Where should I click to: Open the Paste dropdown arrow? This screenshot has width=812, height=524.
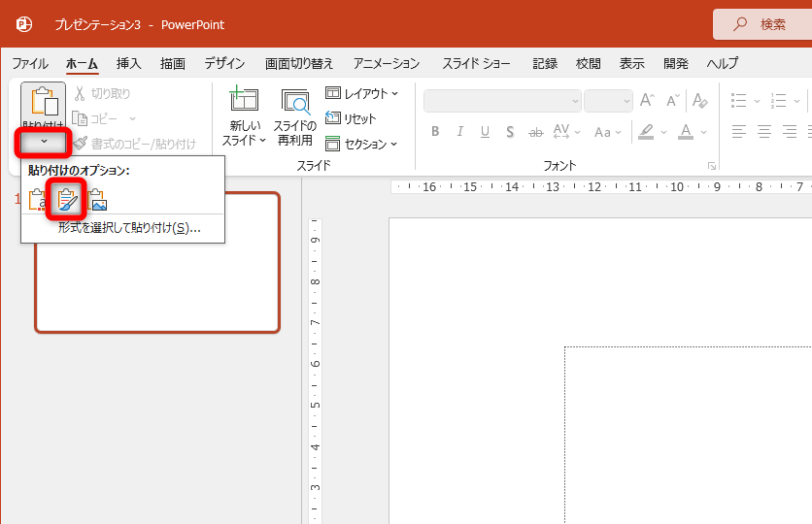pyautogui.click(x=44, y=142)
